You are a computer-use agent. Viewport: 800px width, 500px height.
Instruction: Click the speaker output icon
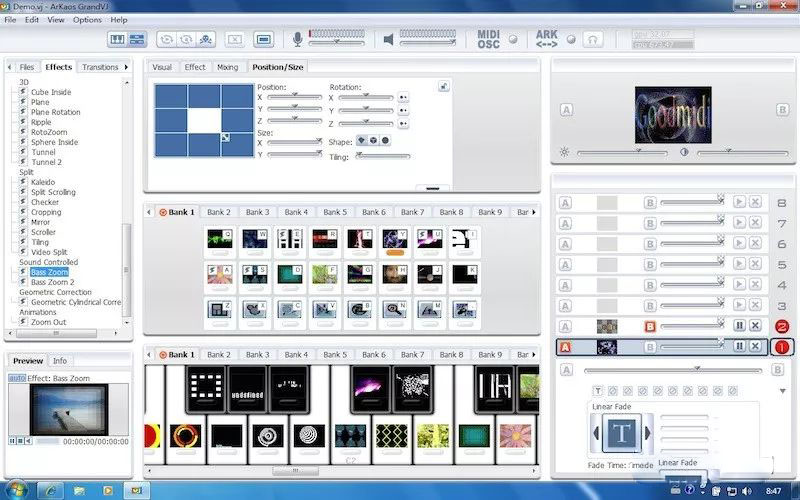point(388,39)
